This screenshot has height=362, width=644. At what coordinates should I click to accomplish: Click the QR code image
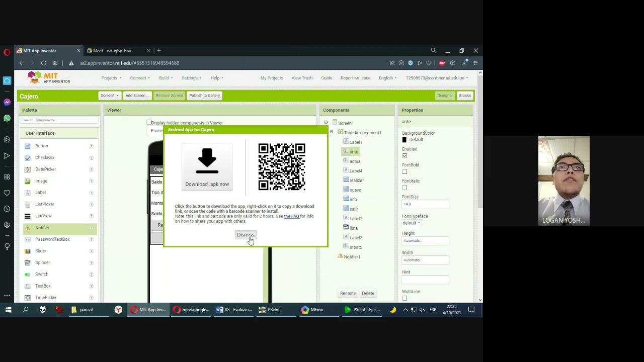(x=282, y=167)
